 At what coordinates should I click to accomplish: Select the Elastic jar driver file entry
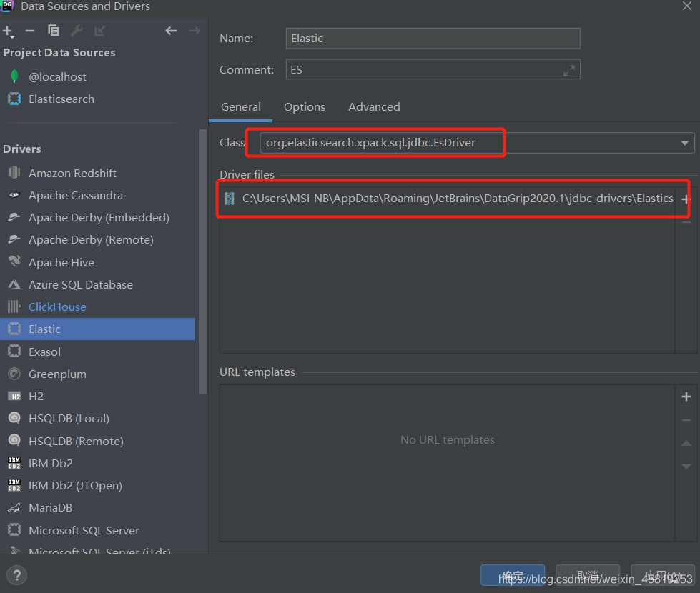pos(448,199)
